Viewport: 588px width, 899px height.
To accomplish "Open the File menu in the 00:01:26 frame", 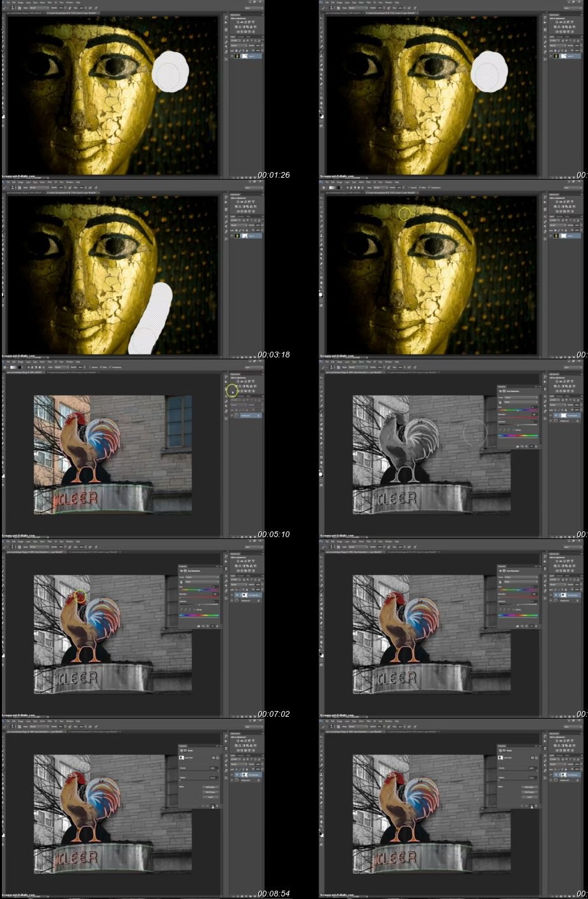I will (x=8, y=3).
